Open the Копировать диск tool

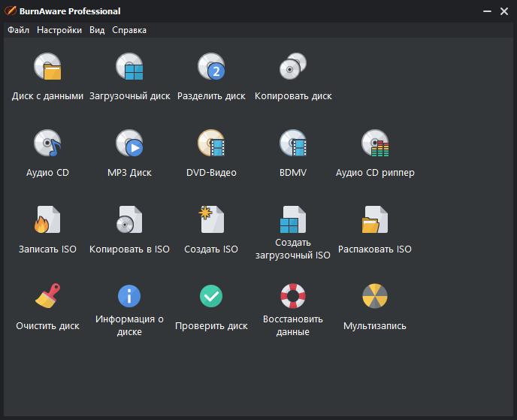(x=292, y=68)
